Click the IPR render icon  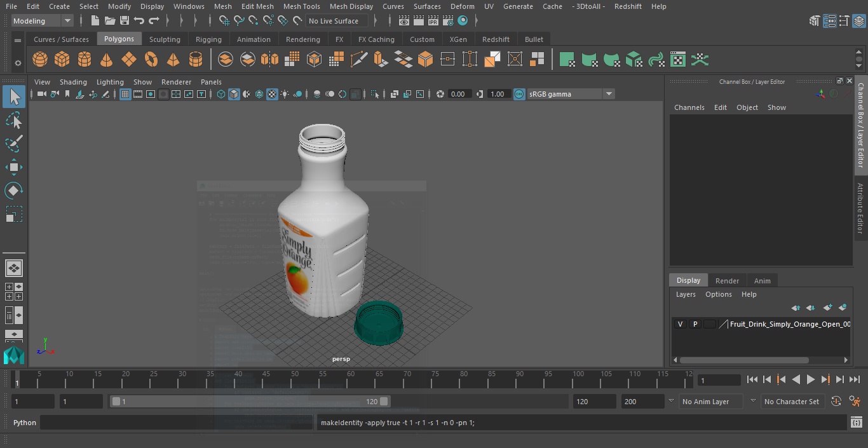[433, 21]
